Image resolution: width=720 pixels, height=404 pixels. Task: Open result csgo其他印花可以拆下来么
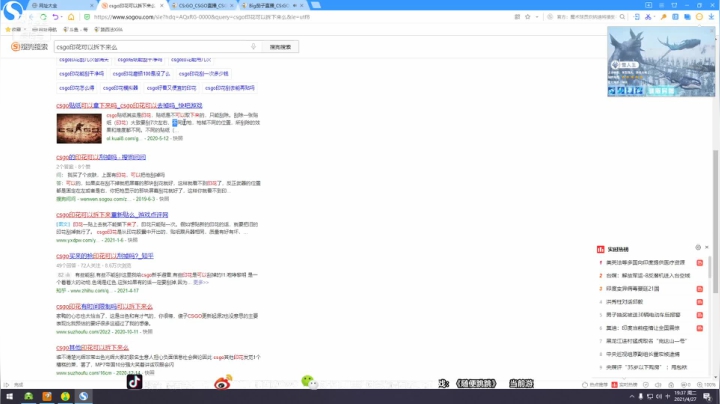[92, 348]
